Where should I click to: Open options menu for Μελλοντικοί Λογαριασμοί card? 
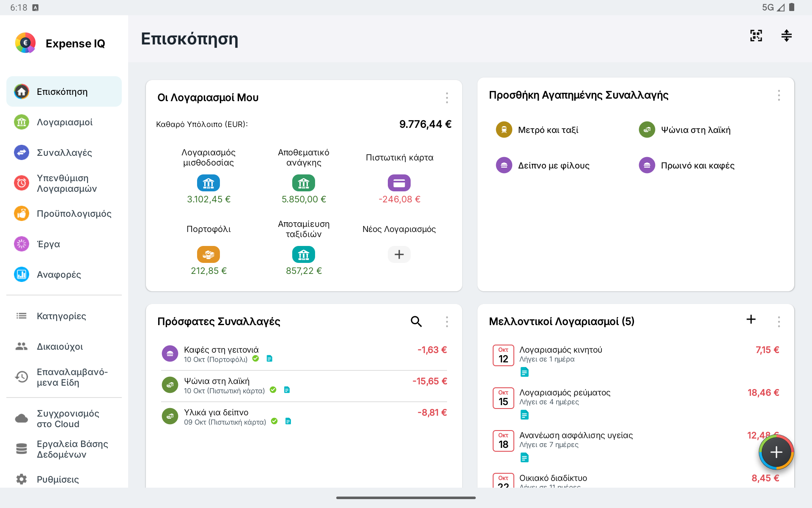point(779,322)
